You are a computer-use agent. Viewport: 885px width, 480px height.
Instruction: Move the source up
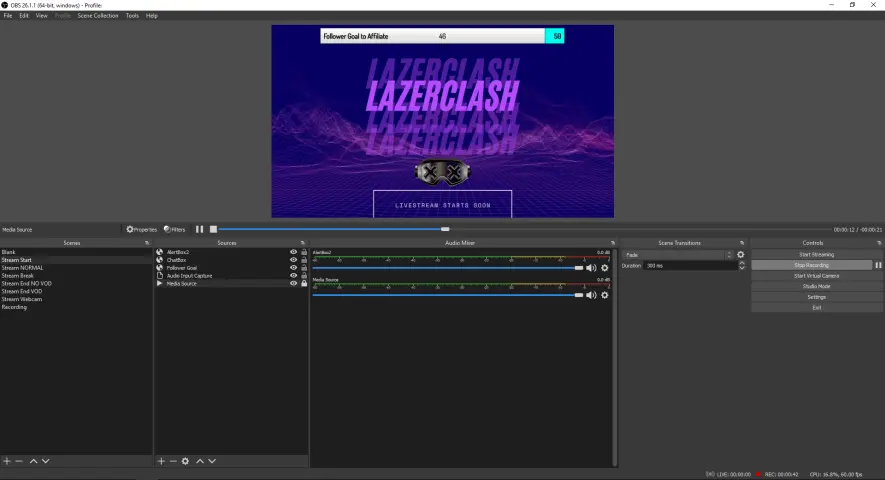coord(200,461)
